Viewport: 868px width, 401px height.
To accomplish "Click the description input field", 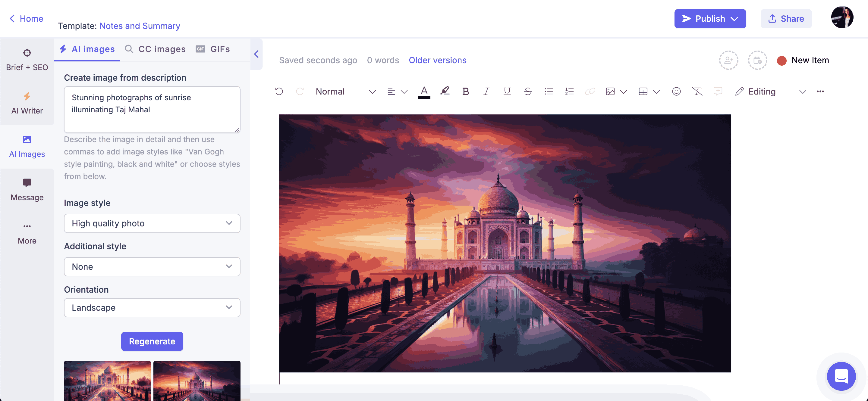I will click(x=152, y=109).
